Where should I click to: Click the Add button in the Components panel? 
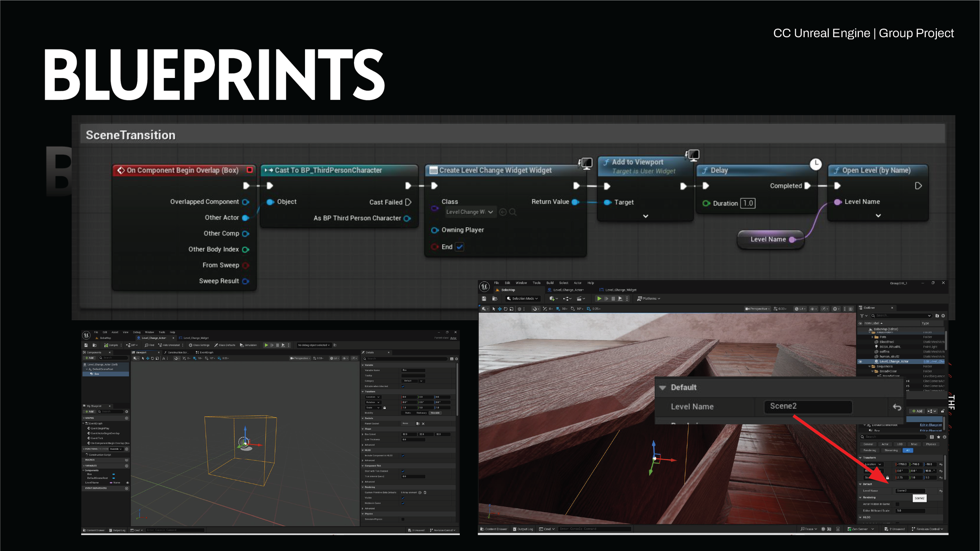pyautogui.click(x=90, y=358)
